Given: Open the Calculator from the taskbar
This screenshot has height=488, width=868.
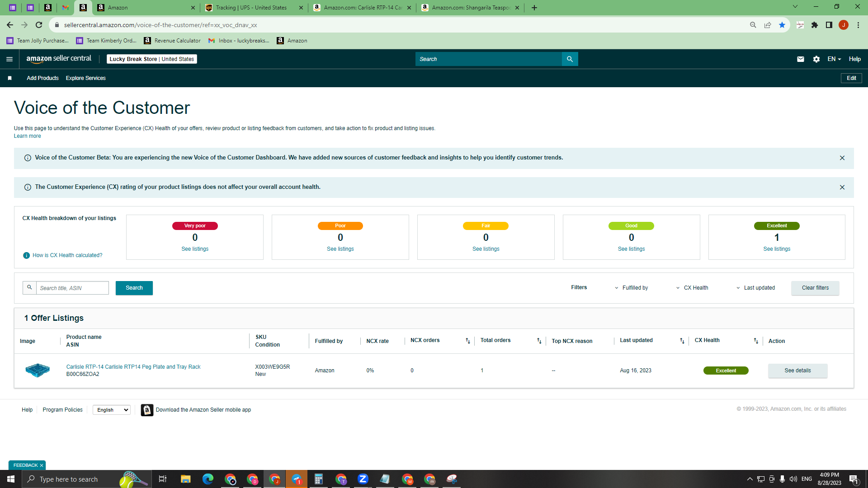Looking at the screenshot, I should coord(318,479).
